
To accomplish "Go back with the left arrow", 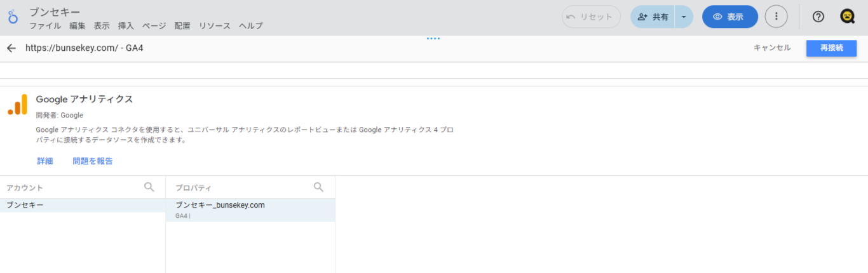I will click(x=11, y=48).
